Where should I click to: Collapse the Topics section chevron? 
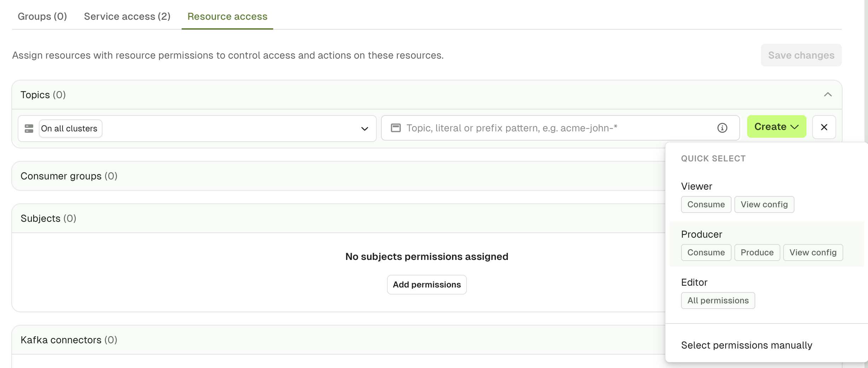pos(828,95)
